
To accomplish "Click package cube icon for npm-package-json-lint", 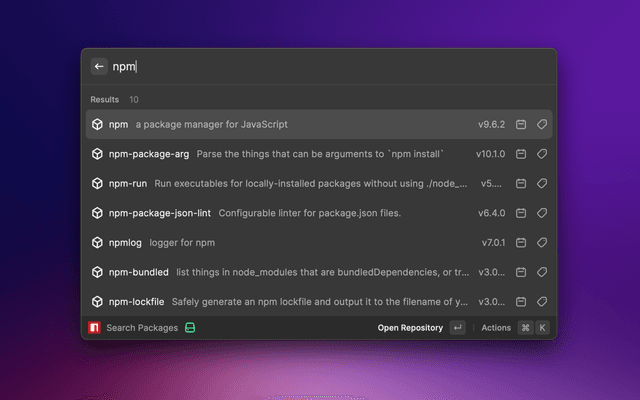I will (97, 213).
